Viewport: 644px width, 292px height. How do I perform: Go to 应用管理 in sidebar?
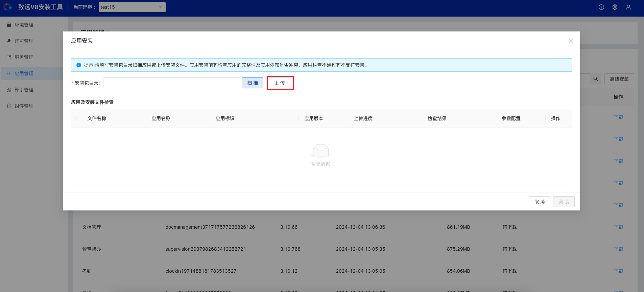[x=24, y=73]
